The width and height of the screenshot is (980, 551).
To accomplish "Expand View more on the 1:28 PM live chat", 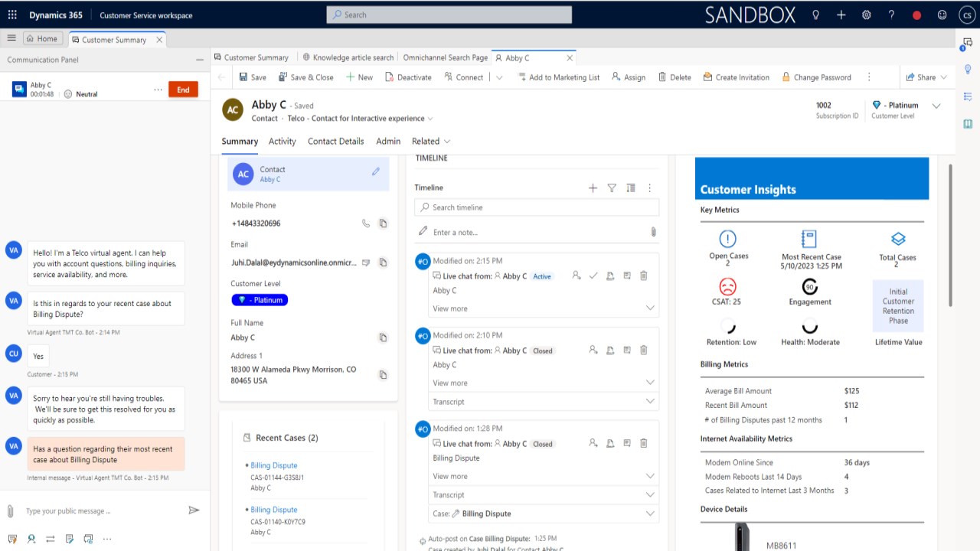I will [544, 476].
